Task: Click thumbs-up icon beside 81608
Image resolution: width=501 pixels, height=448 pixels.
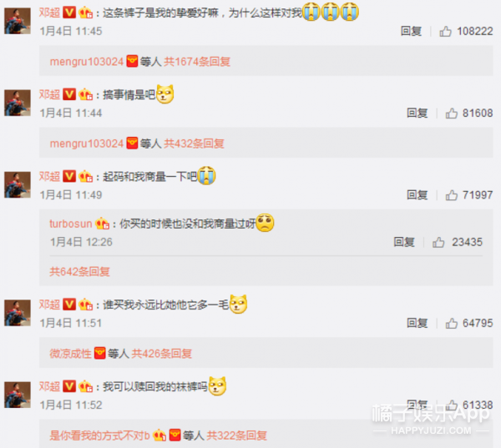Action: 451,113
